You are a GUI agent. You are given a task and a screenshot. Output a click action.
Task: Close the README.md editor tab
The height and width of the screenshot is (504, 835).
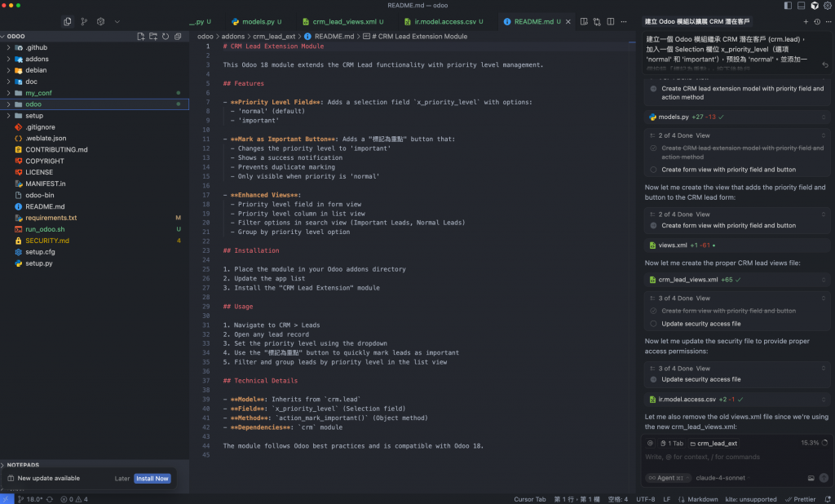[x=568, y=22]
